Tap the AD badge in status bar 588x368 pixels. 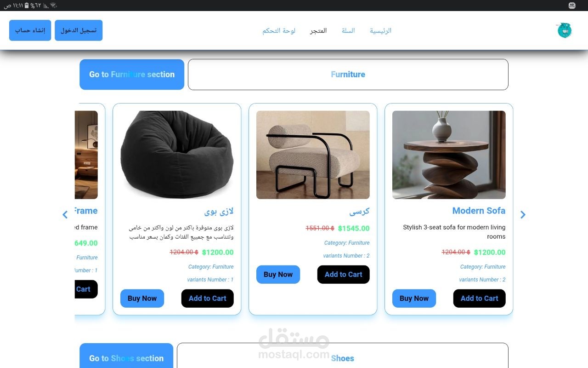click(x=572, y=6)
